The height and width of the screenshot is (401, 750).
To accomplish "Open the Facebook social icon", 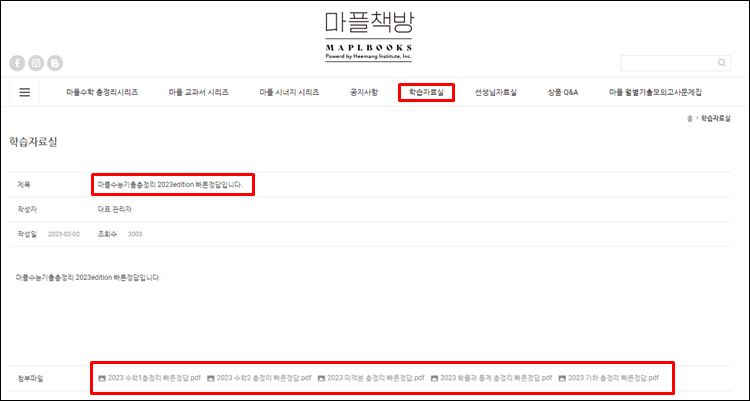I will pyautogui.click(x=17, y=63).
